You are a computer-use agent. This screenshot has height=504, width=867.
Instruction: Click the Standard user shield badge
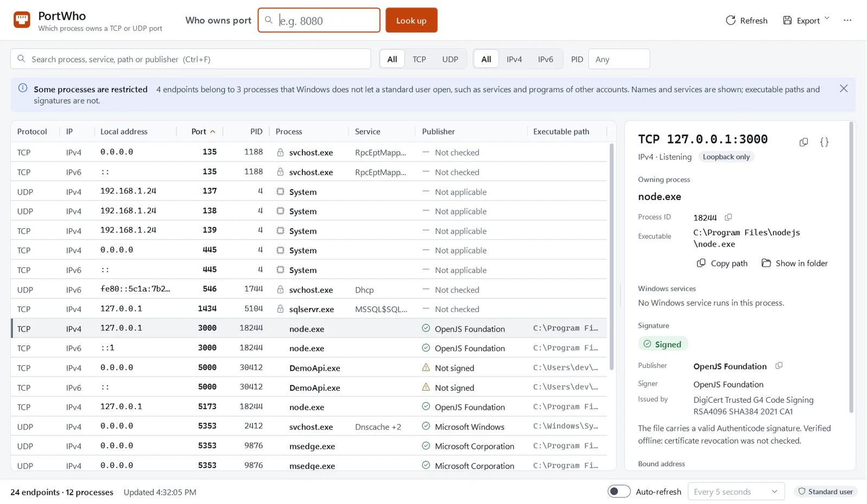[x=826, y=492]
